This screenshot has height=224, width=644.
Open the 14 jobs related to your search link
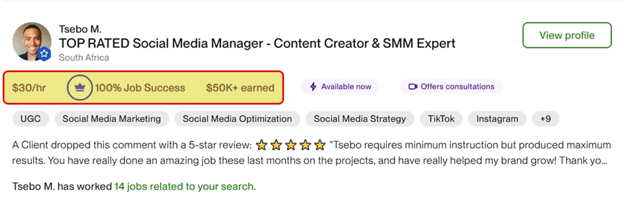click(x=184, y=187)
